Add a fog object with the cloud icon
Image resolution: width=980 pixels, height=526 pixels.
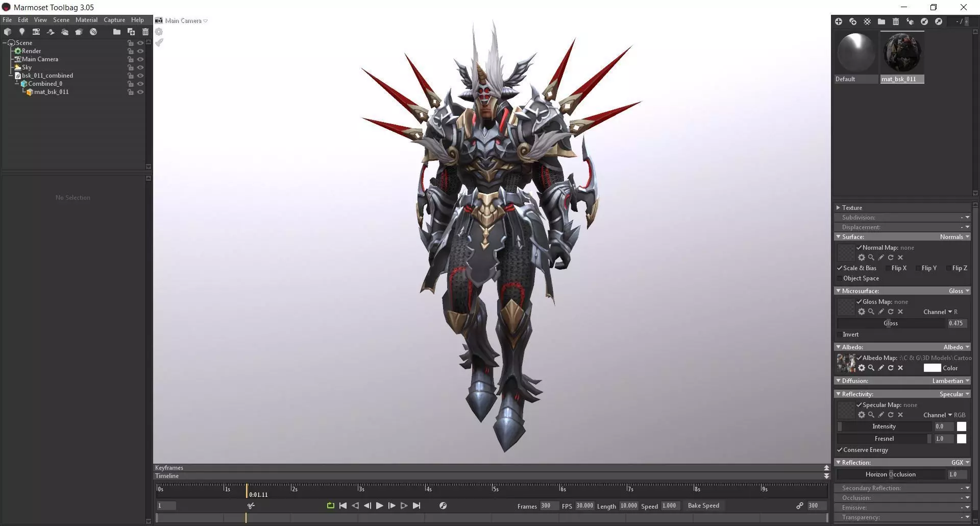65,32
